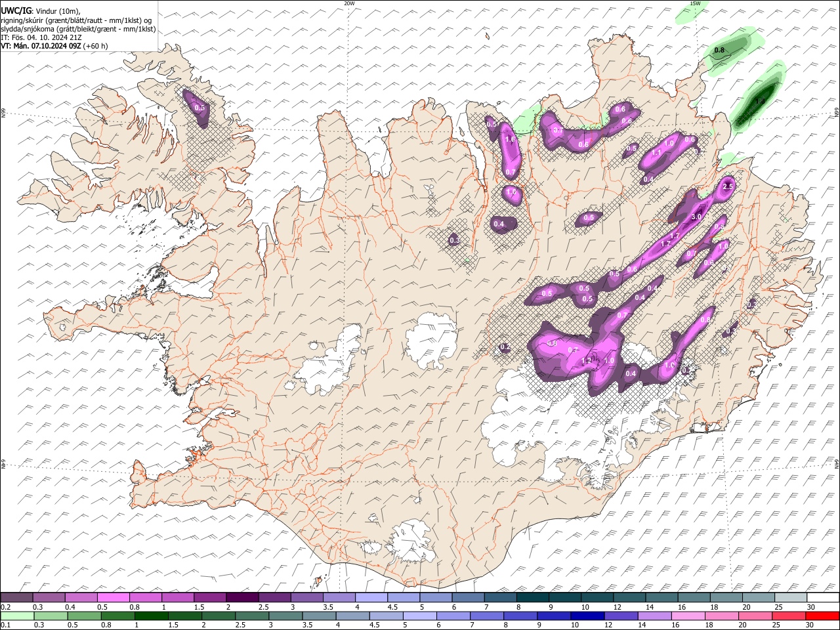Image resolution: width=840 pixels, height=630 pixels.
Task: Pick the grey-green swatch at 3 in lower legend row
Action: [x=285, y=616]
